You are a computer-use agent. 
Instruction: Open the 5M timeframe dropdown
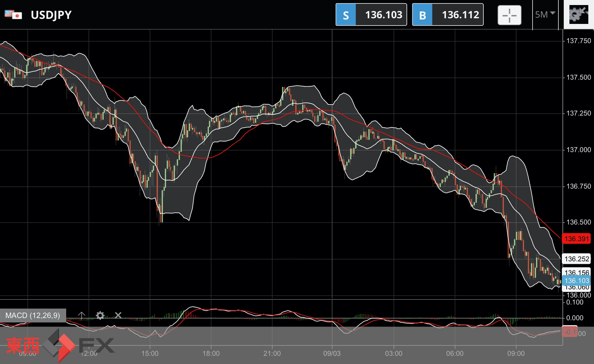click(545, 14)
